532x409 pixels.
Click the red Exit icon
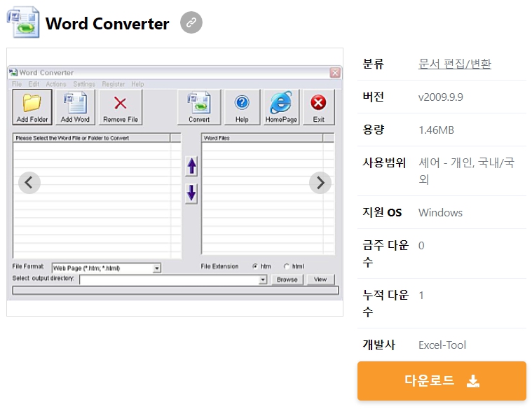click(x=318, y=102)
